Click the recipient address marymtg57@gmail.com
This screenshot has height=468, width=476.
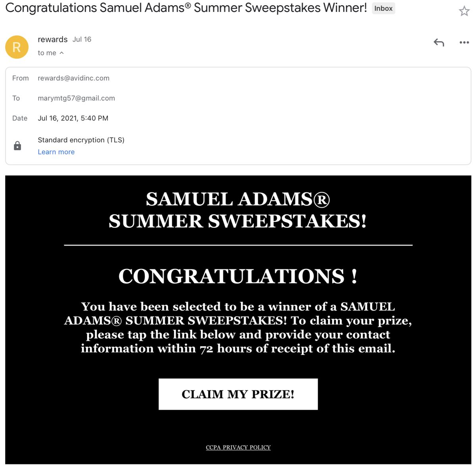pos(76,98)
